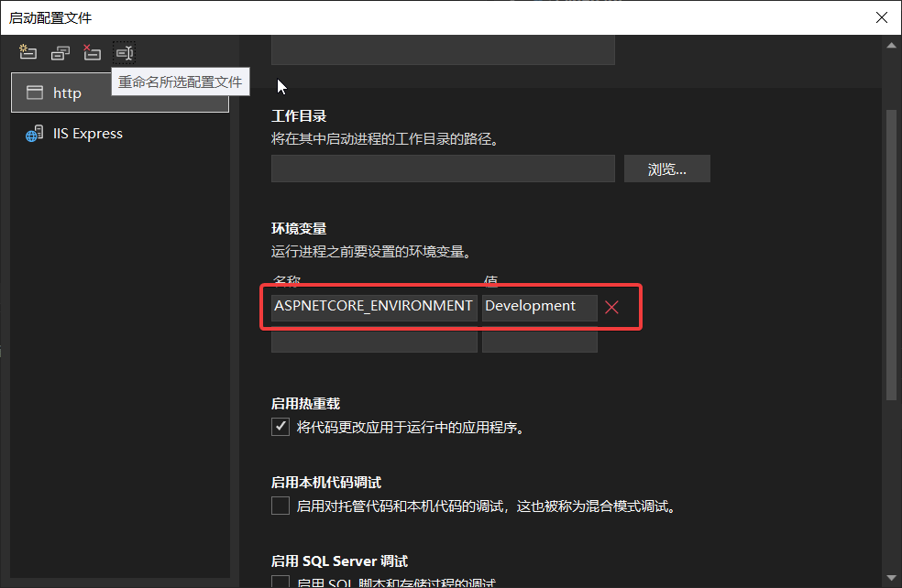Select the IIS Express profile
Viewport: 902px width, 588px height.
click(x=87, y=134)
